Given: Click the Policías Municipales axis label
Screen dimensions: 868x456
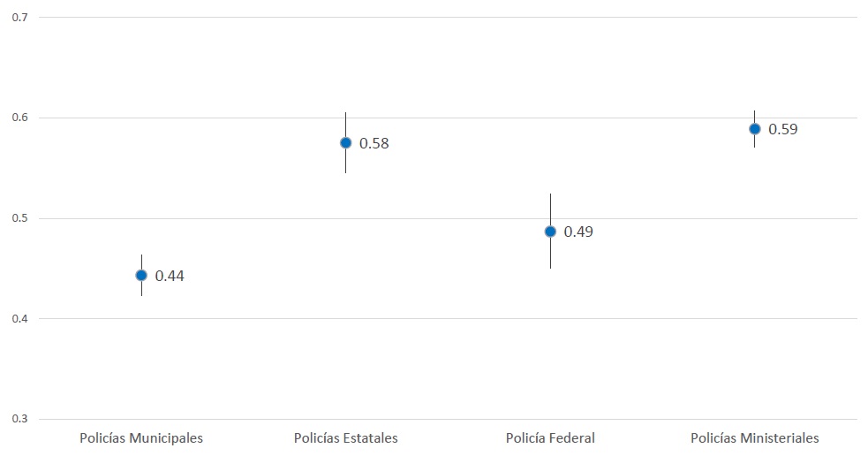Looking at the screenshot, I should point(141,438).
